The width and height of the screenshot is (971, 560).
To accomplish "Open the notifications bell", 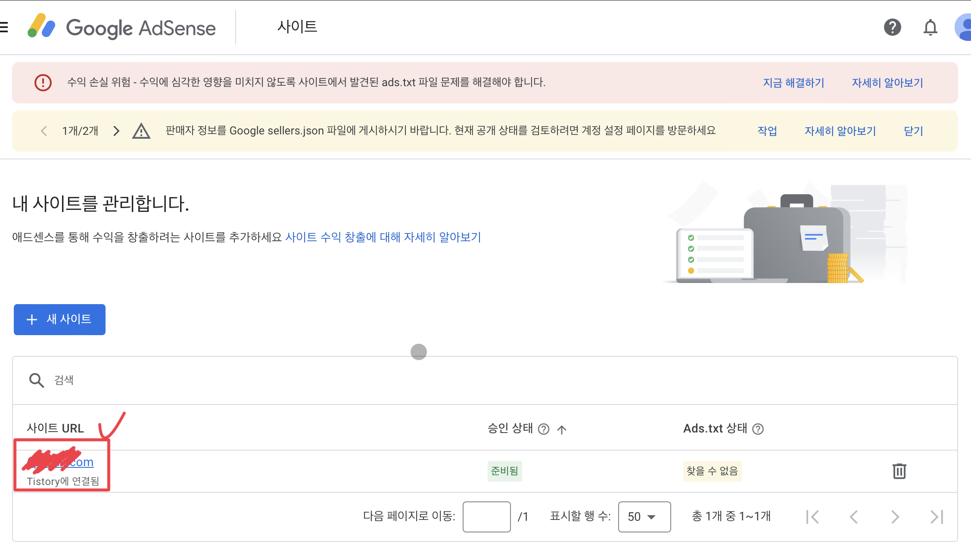I will [x=930, y=28].
